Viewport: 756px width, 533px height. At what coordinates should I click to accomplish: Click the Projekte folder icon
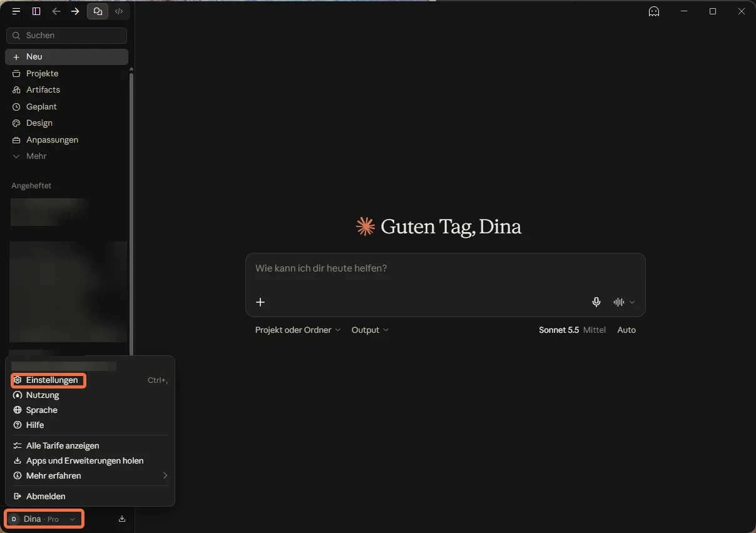16,73
